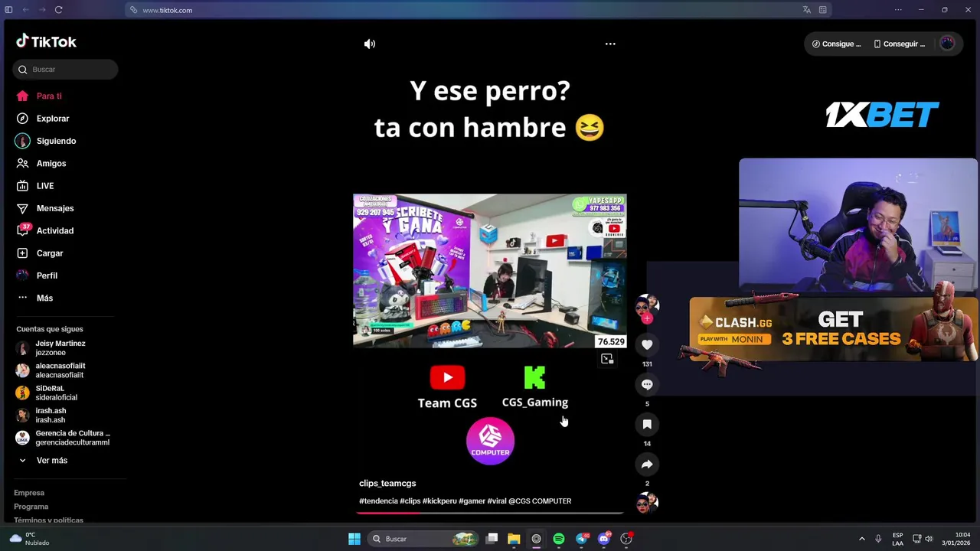
Task: Open the Windows Start button
Action: tap(354, 539)
